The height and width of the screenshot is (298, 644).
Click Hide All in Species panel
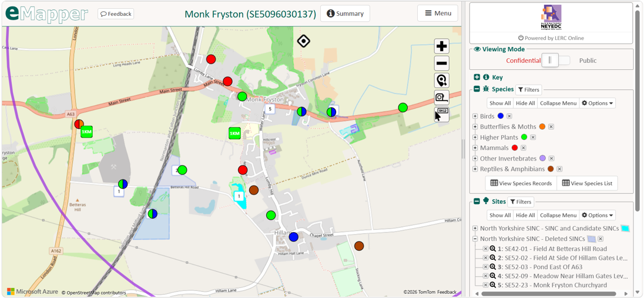[x=525, y=103]
